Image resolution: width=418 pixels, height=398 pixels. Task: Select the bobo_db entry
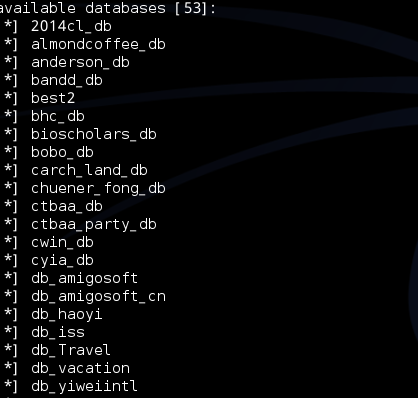[62, 152]
